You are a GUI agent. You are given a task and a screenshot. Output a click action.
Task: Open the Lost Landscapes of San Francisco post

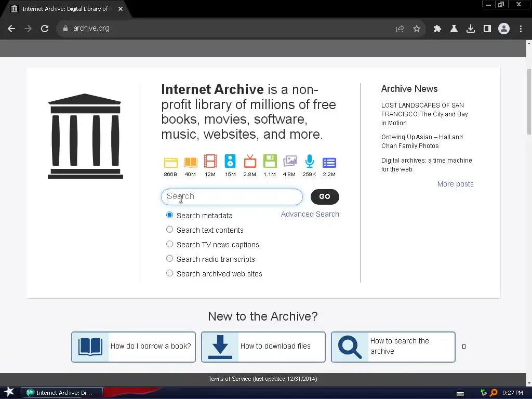pos(424,114)
